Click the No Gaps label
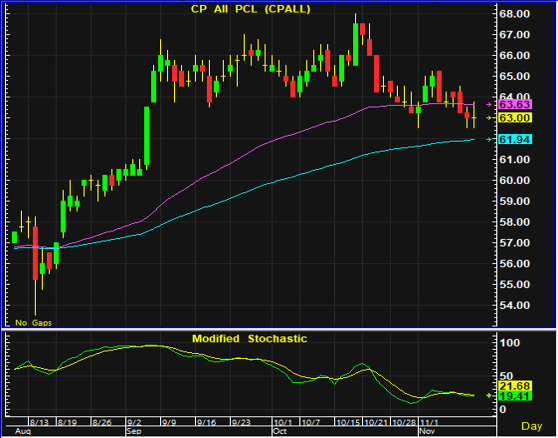 33,323
